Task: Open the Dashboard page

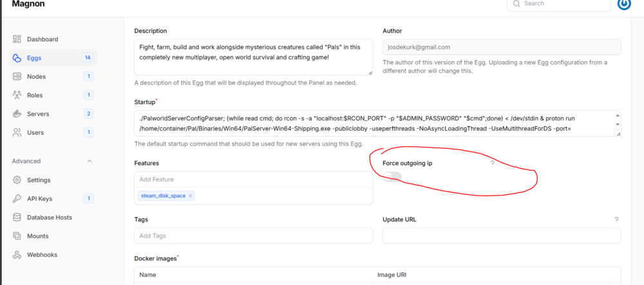Action: tap(53, 39)
